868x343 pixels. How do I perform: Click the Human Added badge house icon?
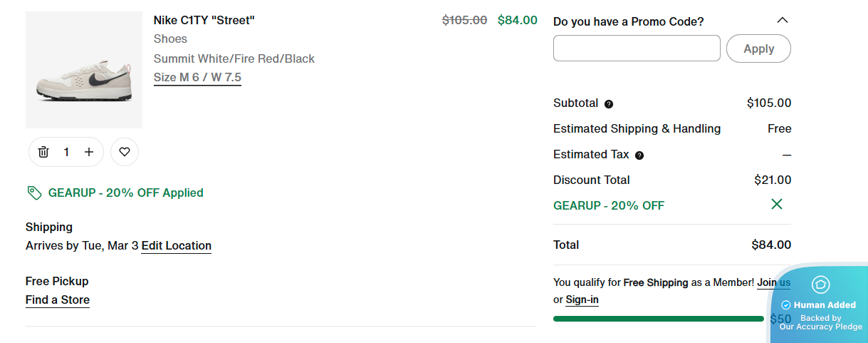coord(821,285)
